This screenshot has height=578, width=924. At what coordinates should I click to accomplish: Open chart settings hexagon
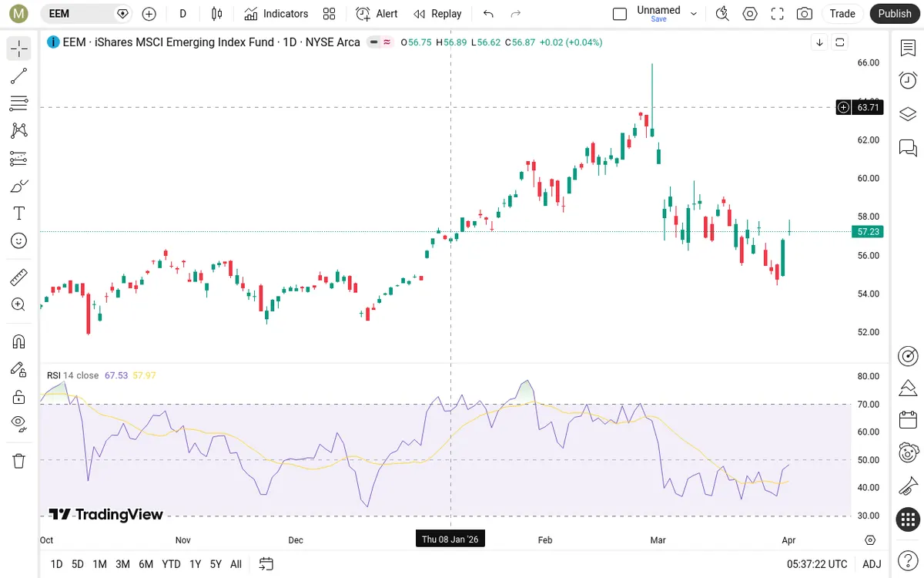coord(750,14)
